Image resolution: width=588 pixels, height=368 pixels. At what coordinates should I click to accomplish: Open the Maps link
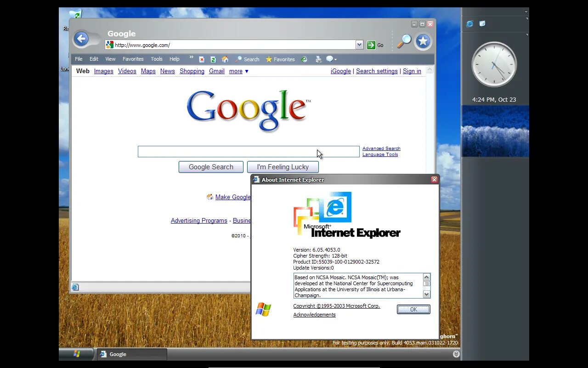148,71
